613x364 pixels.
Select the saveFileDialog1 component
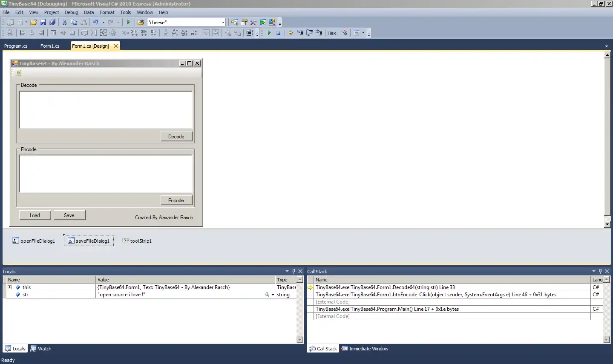coord(89,241)
